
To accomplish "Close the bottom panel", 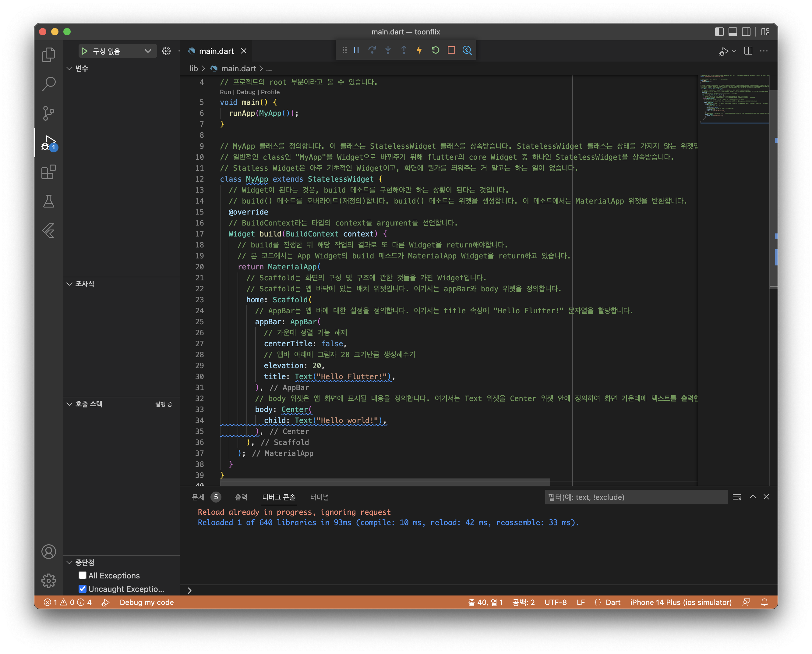I will pyautogui.click(x=766, y=497).
